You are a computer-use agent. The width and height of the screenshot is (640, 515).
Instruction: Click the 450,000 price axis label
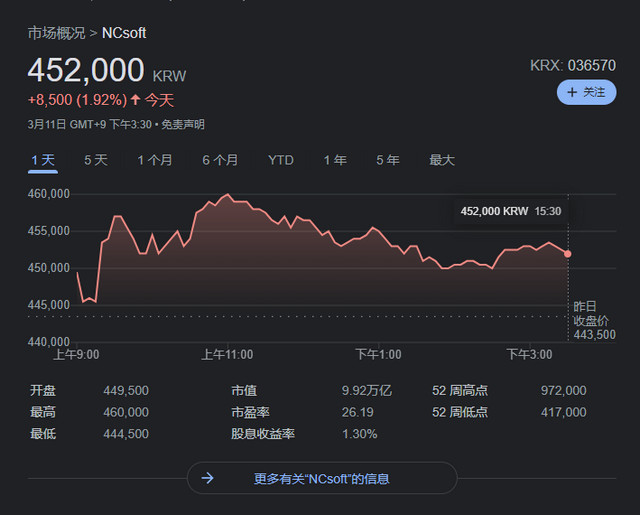point(49,268)
